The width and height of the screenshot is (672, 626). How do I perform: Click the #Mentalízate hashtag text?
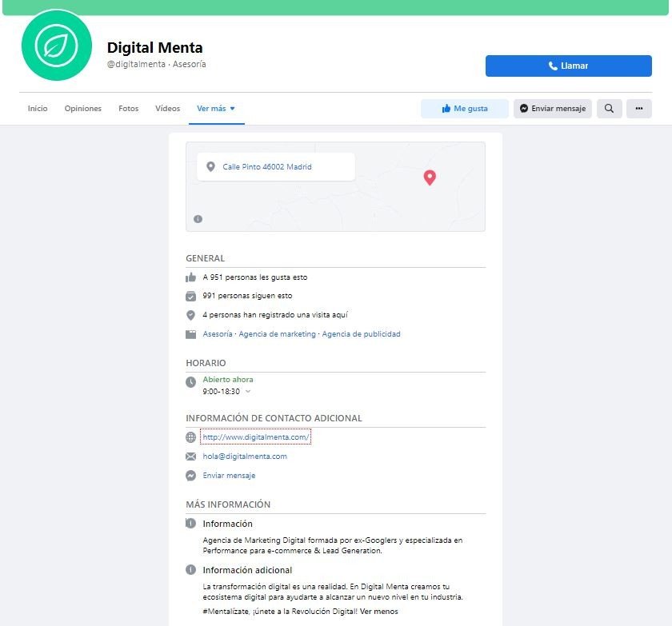coord(226,612)
